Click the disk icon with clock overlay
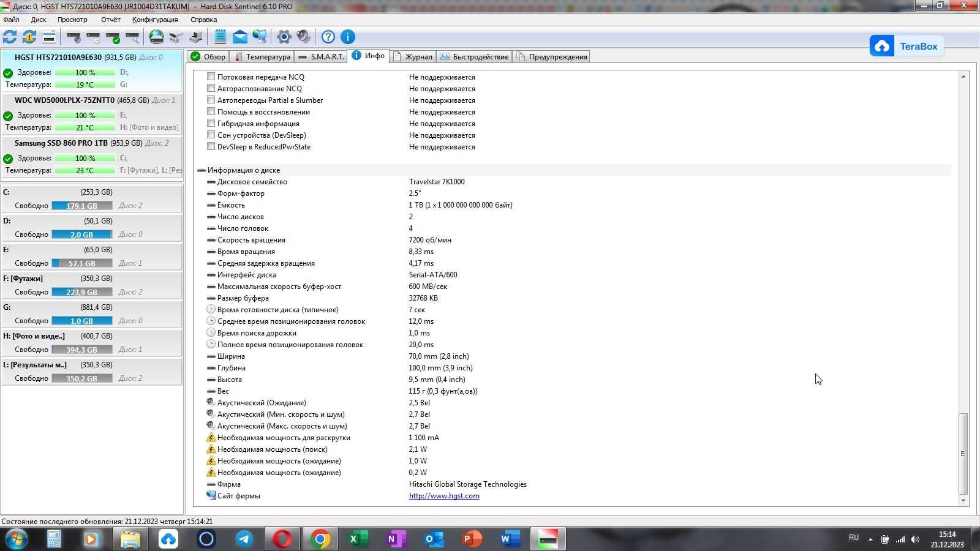Viewport: 980px width, 551px height. click(x=93, y=37)
